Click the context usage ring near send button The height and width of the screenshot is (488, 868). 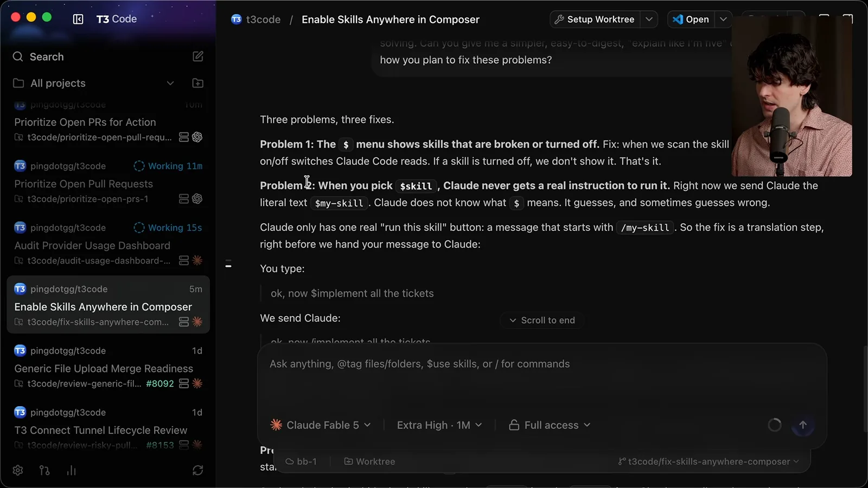tap(775, 425)
